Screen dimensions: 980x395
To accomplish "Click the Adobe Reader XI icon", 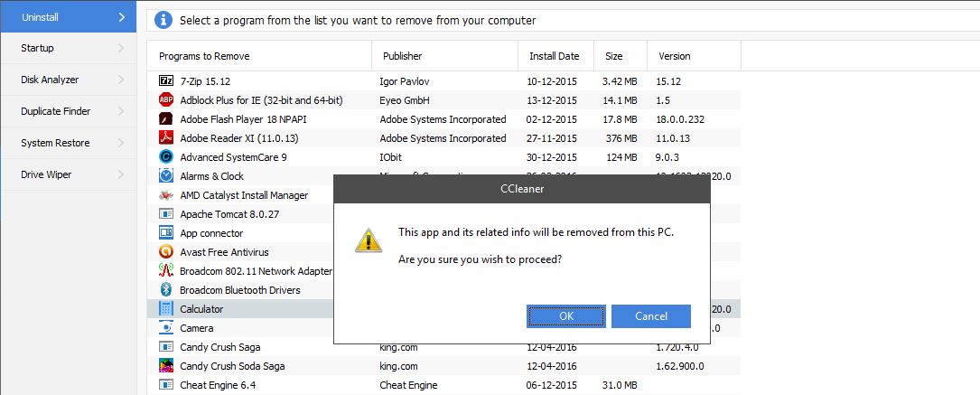I will pyautogui.click(x=165, y=138).
